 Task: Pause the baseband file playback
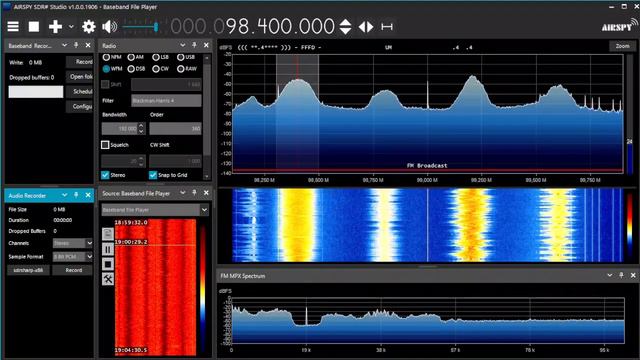click(x=108, y=249)
